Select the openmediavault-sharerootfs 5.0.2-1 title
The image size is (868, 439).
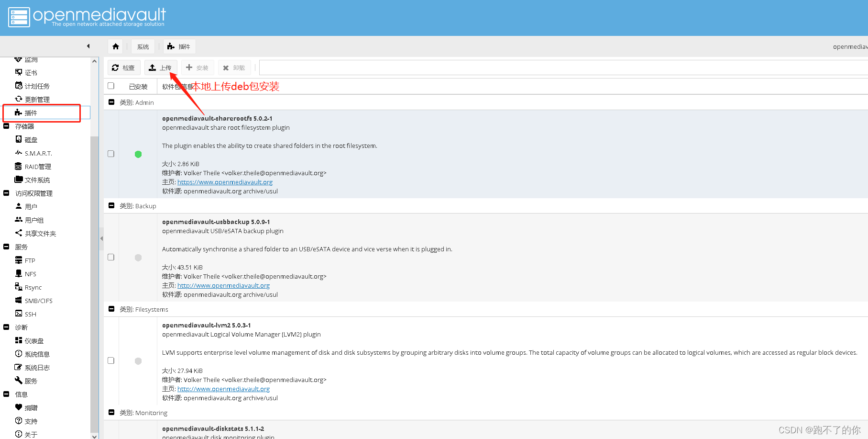tap(217, 118)
